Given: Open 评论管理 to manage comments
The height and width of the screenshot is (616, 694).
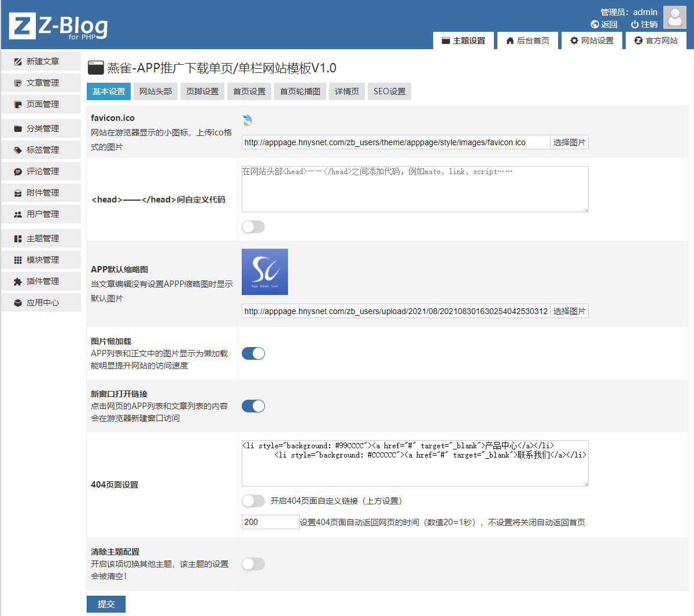Looking at the screenshot, I should (40, 171).
